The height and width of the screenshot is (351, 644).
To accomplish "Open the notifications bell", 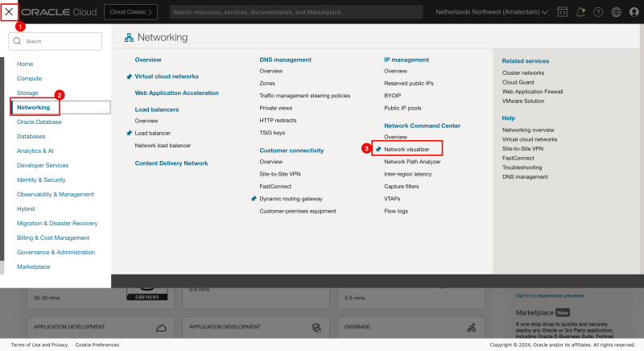I will click(580, 12).
